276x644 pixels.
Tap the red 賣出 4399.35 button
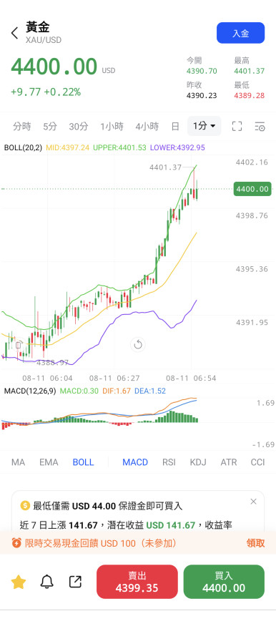pos(137,582)
